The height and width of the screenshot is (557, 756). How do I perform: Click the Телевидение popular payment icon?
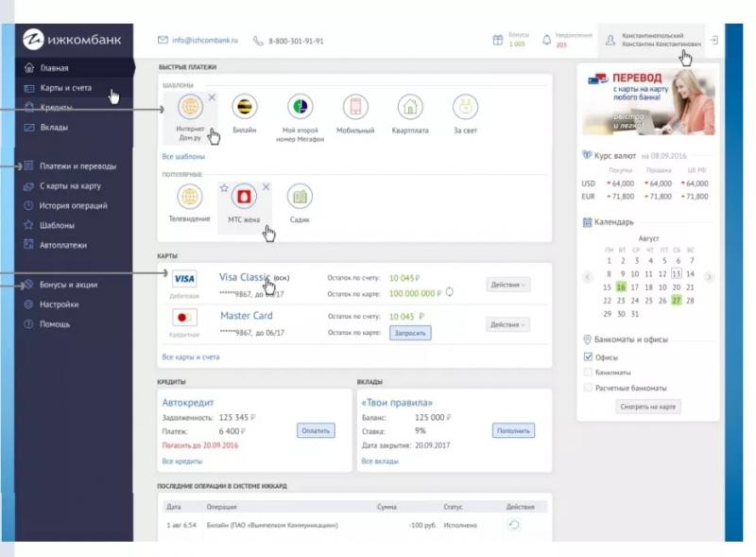(191, 197)
